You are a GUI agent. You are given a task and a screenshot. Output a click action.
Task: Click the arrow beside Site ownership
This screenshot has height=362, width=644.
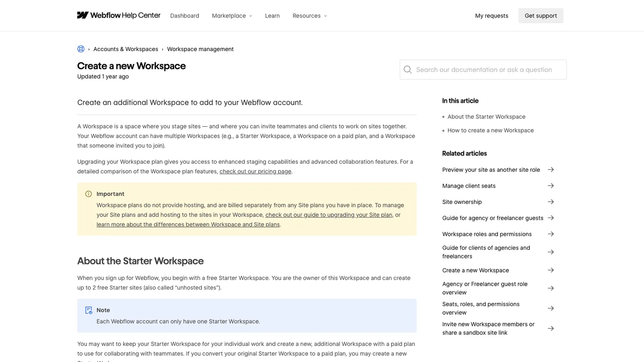click(551, 202)
